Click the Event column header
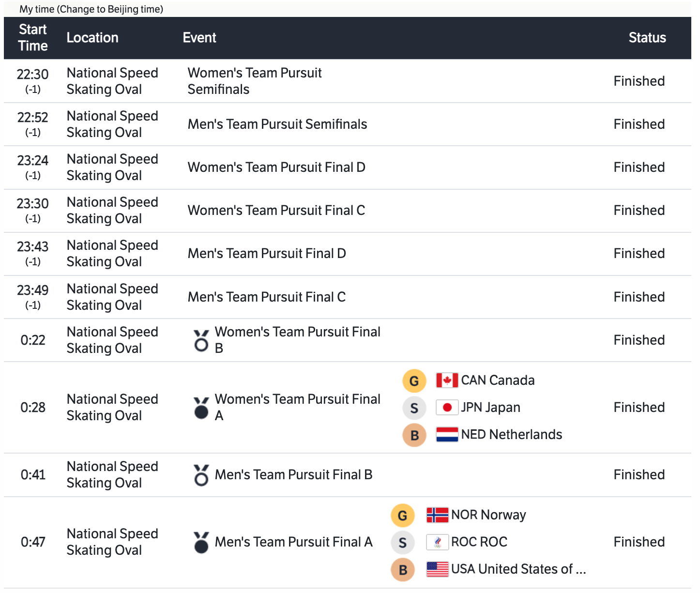The width and height of the screenshot is (700, 593). point(199,38)
